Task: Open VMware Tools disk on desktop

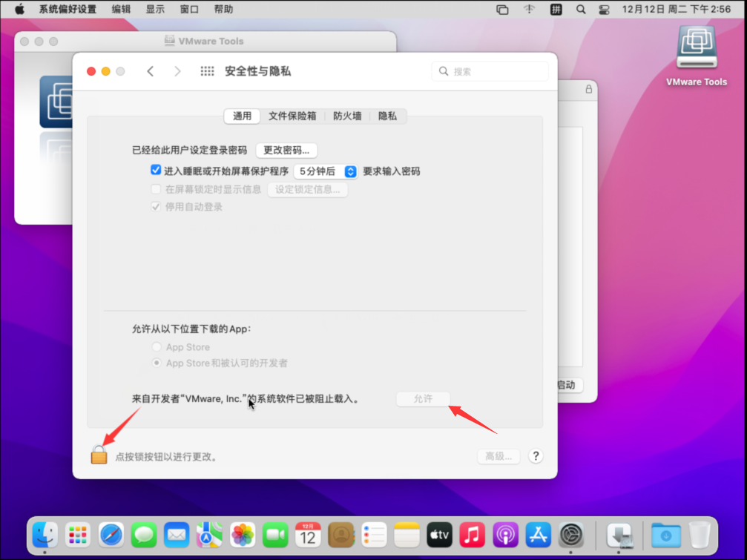Action: click(x=697, y=48)
